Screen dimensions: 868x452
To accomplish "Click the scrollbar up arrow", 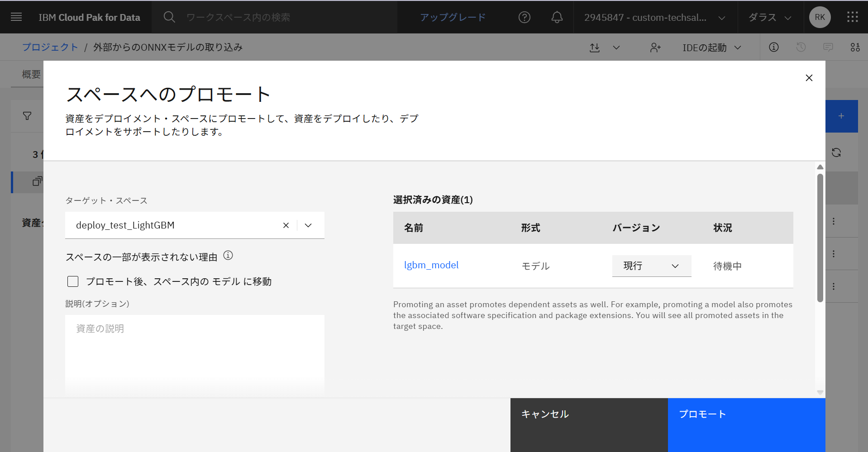I will (x=820, y=167).
